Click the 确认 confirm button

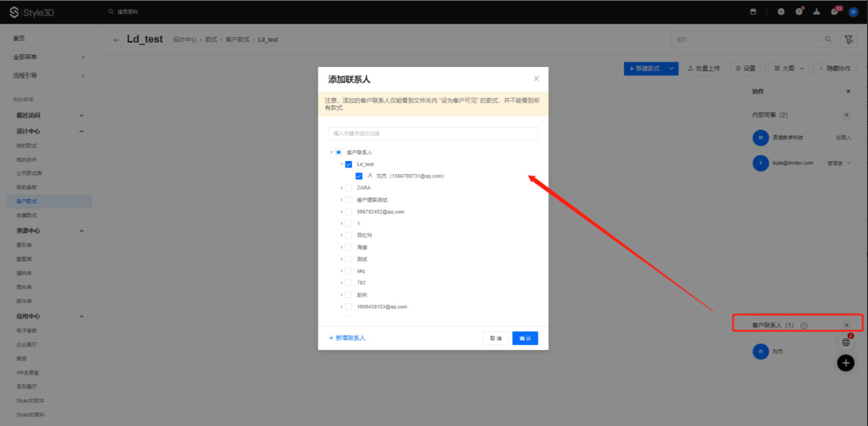pyautogui.click(x=525, y=338)
